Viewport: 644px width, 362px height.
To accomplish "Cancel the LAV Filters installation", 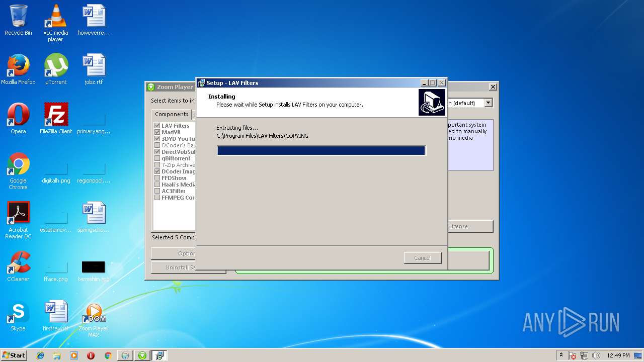I will [423, 258].
